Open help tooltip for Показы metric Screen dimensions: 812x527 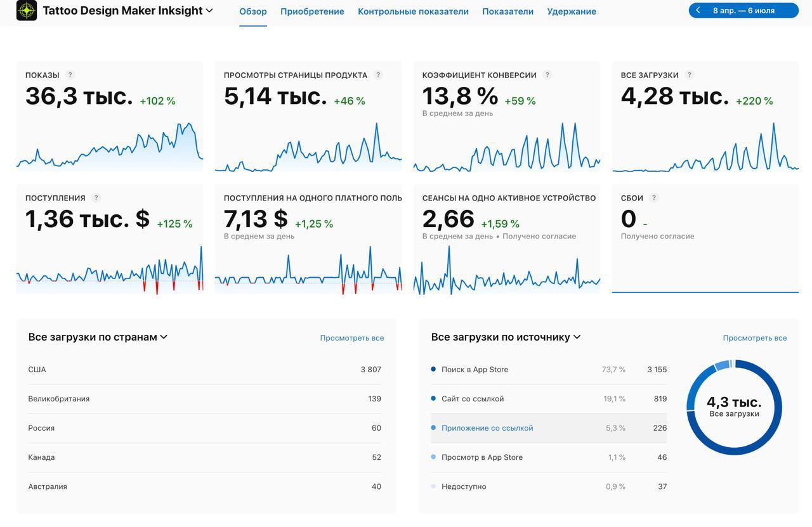coord(69,74)
